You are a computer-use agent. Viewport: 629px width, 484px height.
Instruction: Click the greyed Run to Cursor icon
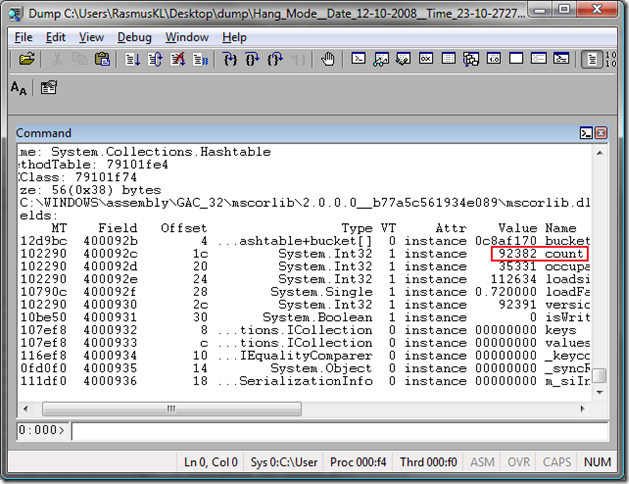click(298, 59)
